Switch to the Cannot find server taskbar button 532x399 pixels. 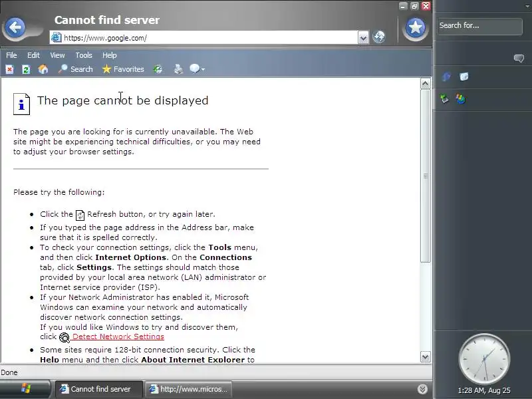pos(98,389)
